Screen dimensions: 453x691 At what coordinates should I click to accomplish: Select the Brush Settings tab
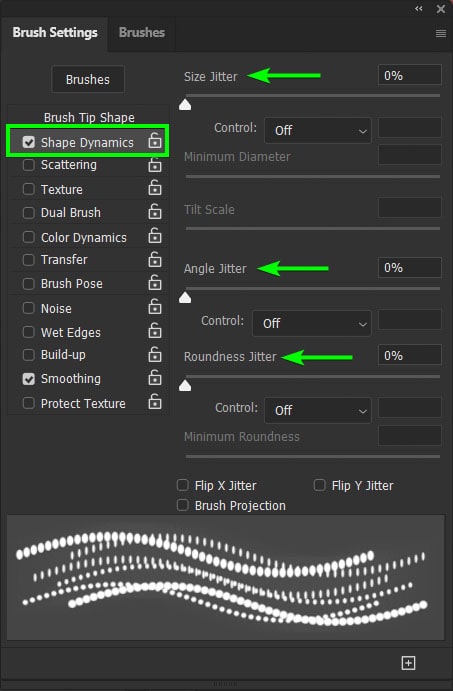click(x=55, y=33)
